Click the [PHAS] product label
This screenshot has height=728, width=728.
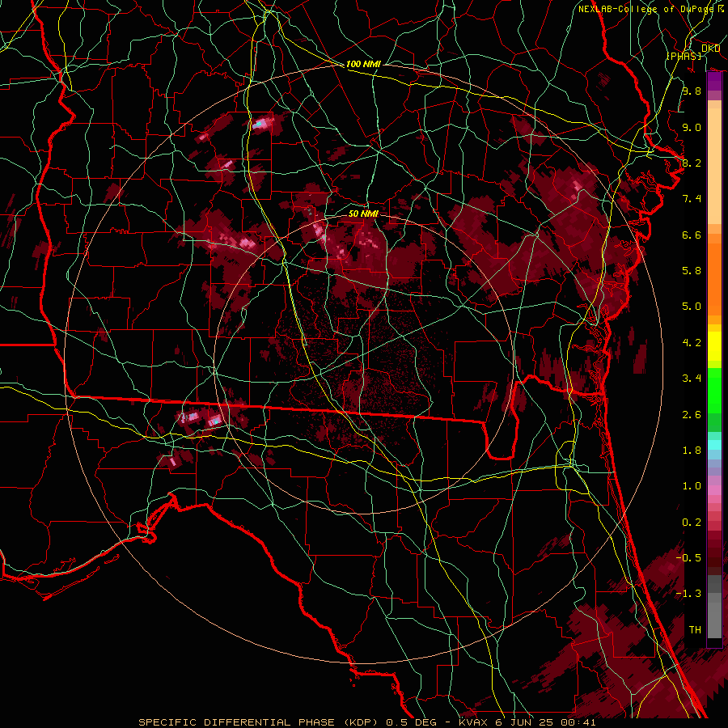tap(684, 56)
